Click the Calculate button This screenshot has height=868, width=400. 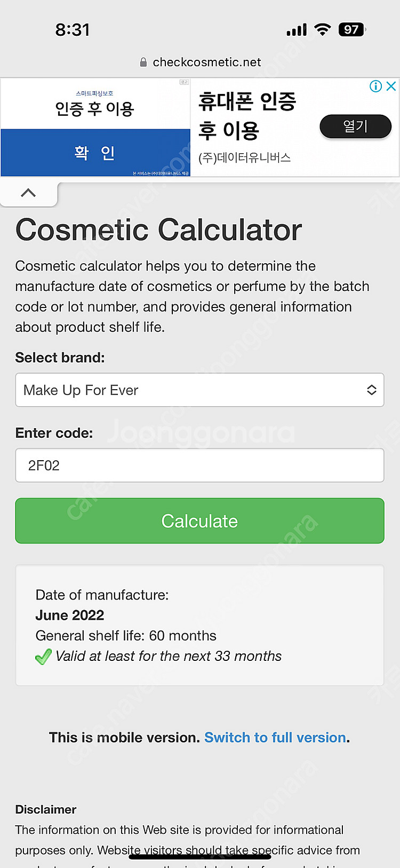click(199, 521)
